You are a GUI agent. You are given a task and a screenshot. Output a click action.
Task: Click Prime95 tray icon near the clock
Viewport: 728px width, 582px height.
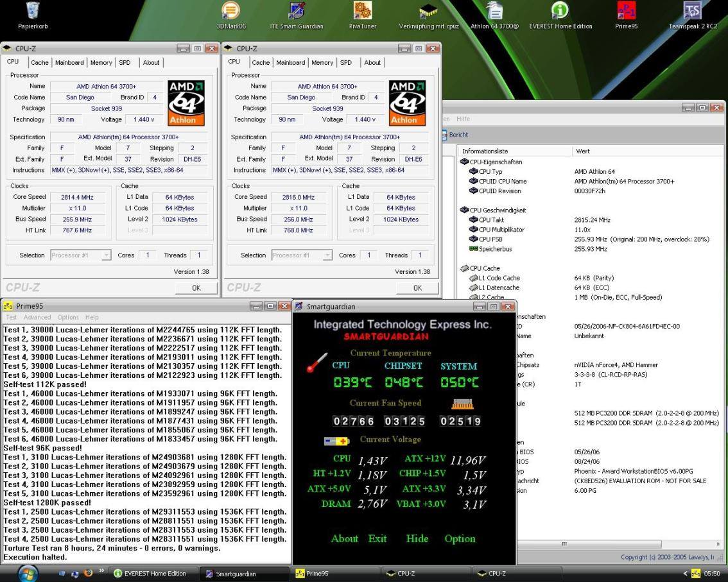696,574
